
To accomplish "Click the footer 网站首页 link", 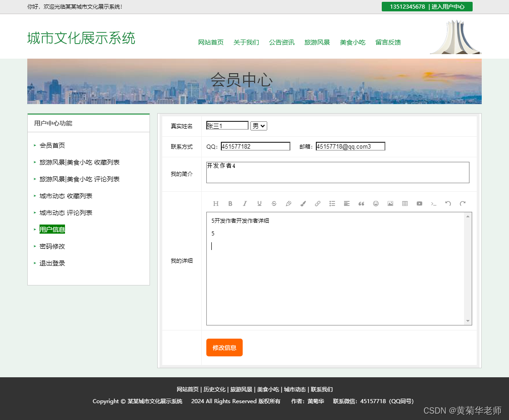I will (x=188, y=390).
